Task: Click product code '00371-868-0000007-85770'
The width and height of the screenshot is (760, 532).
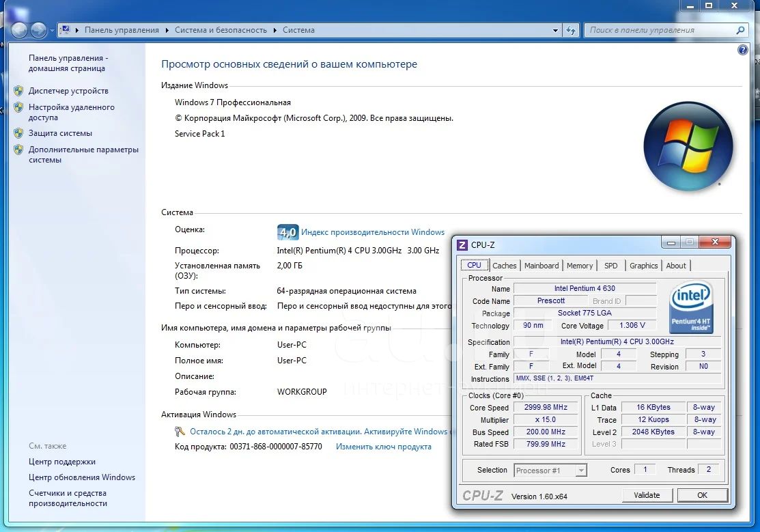Action: 276,447
